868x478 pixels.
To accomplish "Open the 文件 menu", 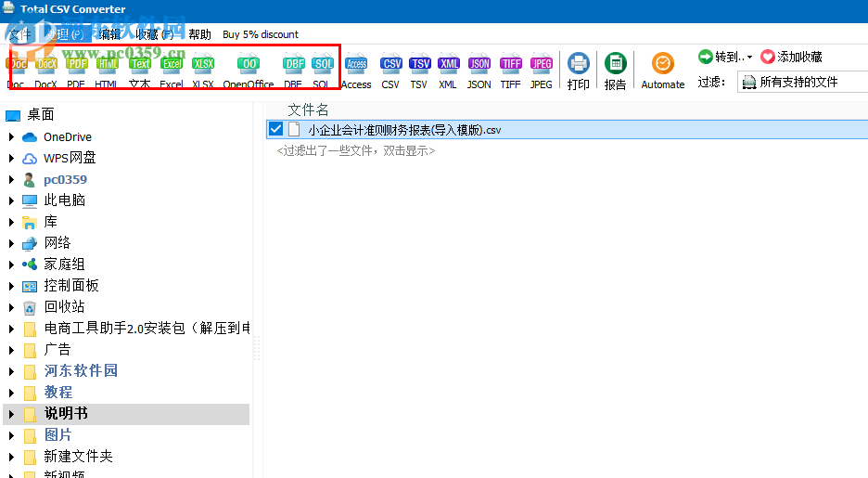I will 19,34.
